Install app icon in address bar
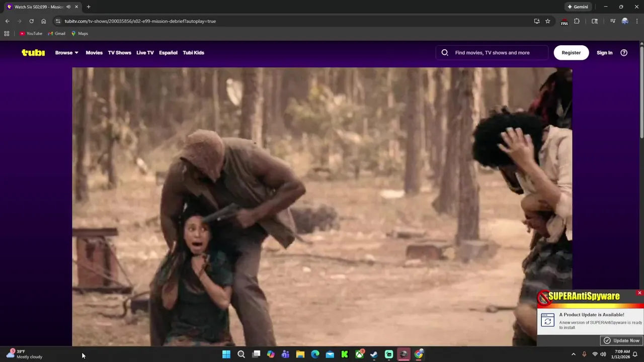The width and height of the screenshot is (644, 362). tap(537, 21)
